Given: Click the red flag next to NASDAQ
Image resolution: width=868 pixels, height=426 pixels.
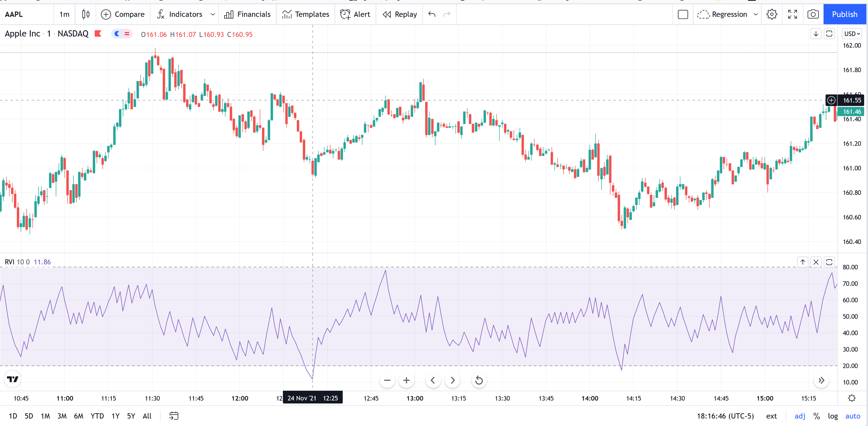Looking at the screenshot, I should [x=98, y=34].
